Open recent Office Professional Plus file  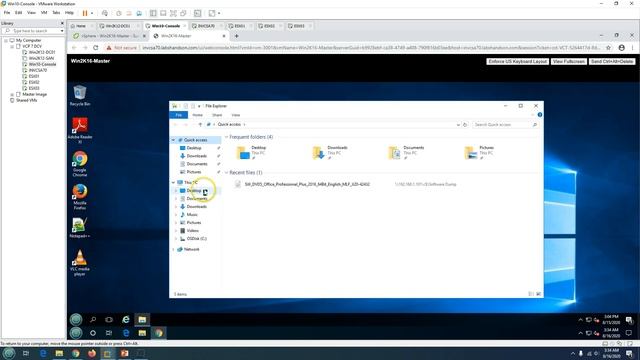click(307, 184)
